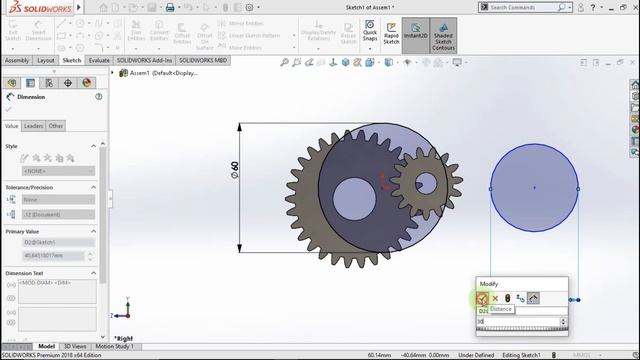Click the primary value 40.64mm field

53,256
